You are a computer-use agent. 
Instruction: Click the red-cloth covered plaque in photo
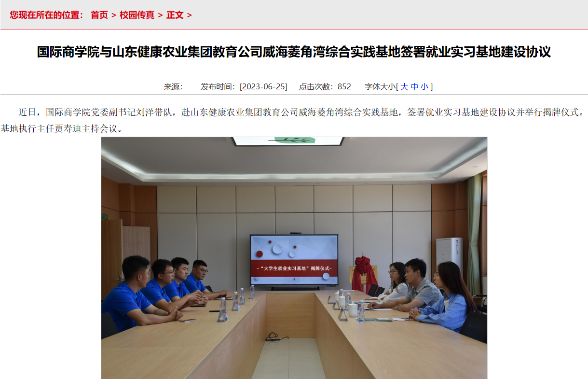tap(364, 273)
